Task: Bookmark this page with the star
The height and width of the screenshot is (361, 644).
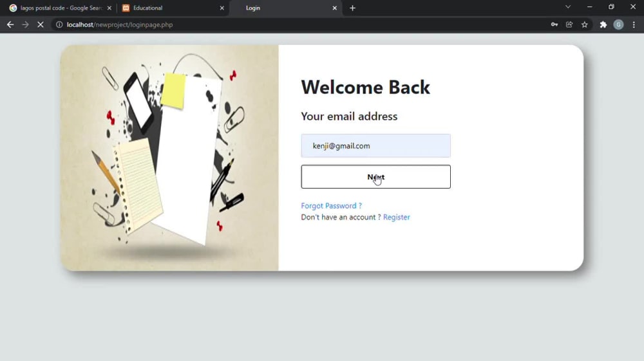Action: click(x=585, y=24)
